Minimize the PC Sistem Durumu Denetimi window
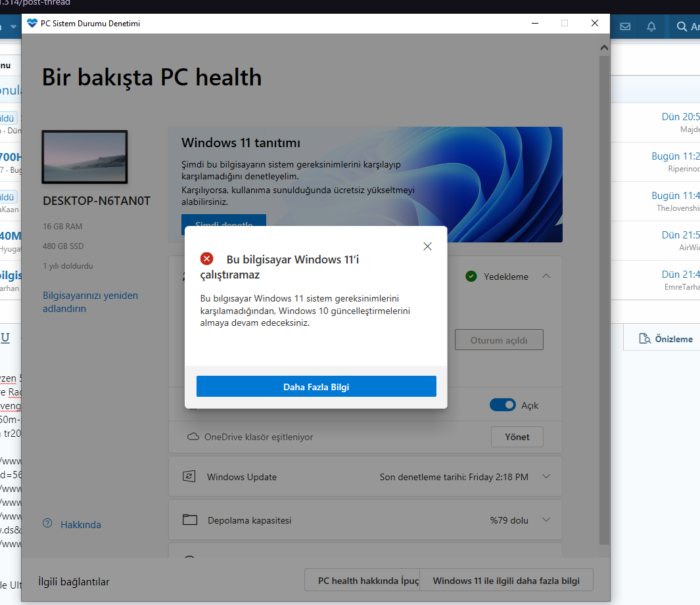Image resolution: width=700 pixels, height=605 pixels. point(535,23)
